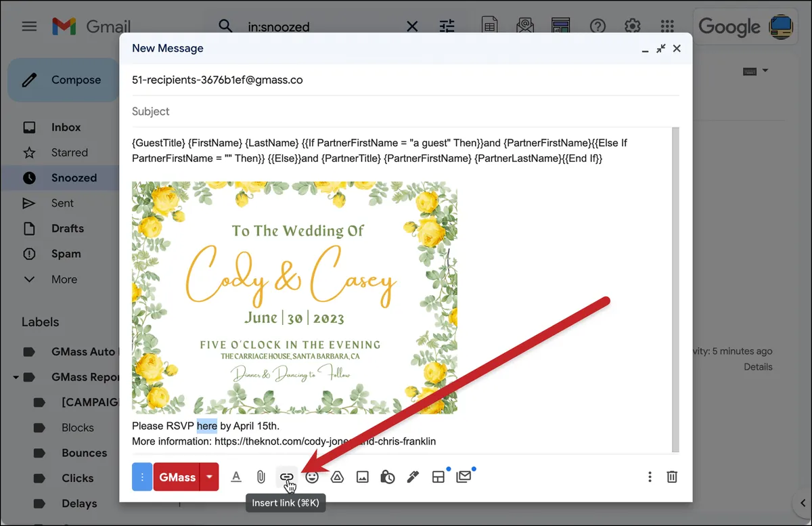This screenshot has height=526, width=812.
Task: Discard draft trash icon
Action: 672,477
